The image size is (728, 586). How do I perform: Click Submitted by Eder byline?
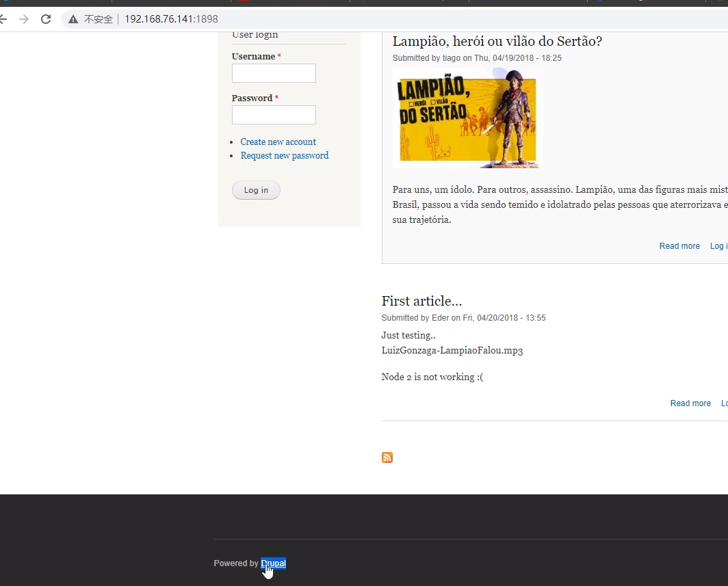click(463, 318)
